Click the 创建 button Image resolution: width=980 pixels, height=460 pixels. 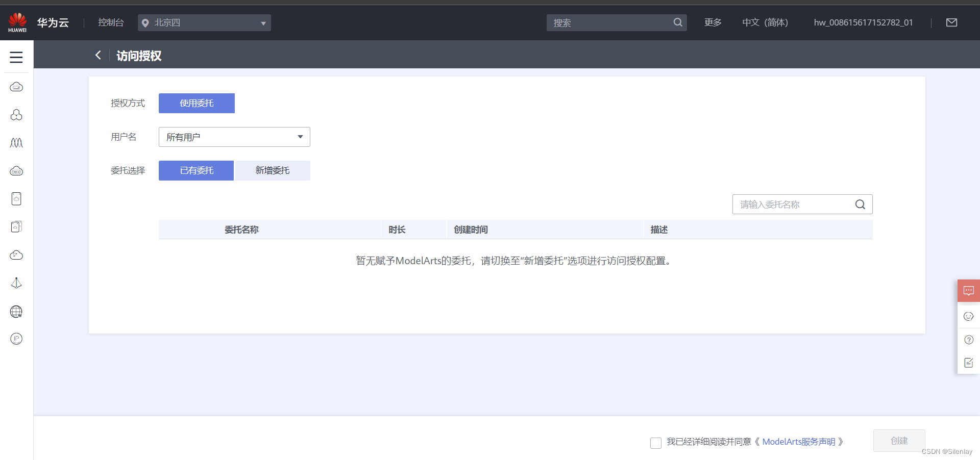[x=899, y=441]
